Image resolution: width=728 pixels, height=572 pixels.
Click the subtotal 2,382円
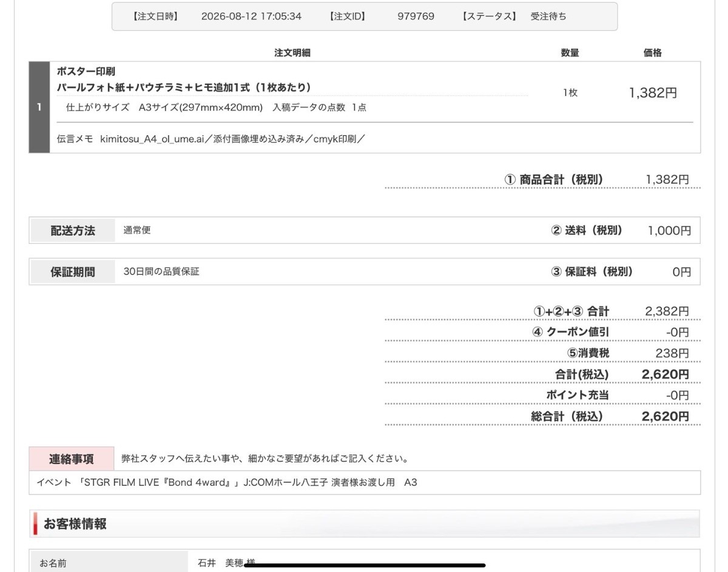(667, 311)
